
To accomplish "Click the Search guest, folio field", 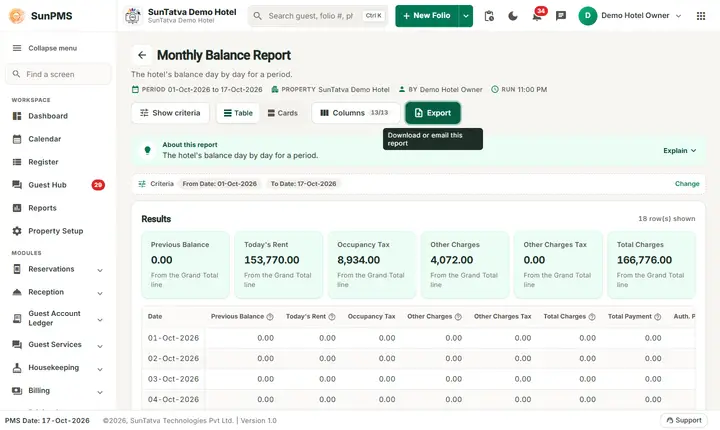I will pos(318,16).
